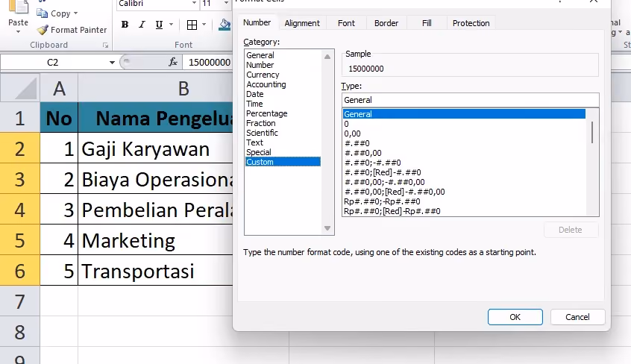Screen dimensions: 631x364
Task: Click the Cancel button
Action: tap(577, 317)
